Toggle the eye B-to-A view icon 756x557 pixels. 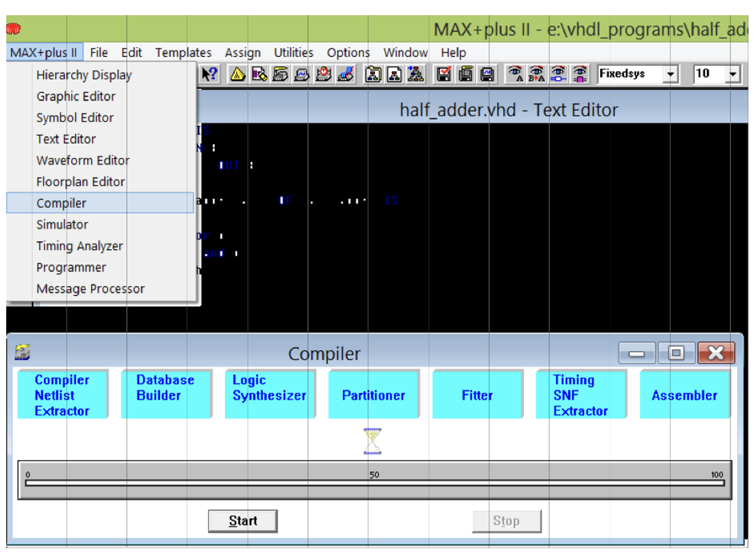pos(536,74)
